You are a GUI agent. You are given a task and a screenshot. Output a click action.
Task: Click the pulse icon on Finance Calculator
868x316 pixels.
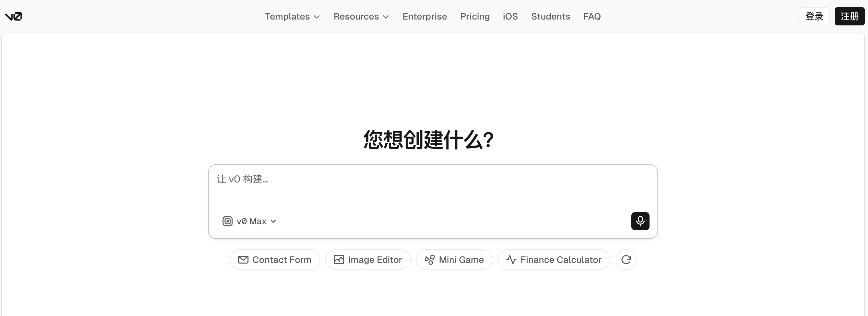click(x=511, y=260)
